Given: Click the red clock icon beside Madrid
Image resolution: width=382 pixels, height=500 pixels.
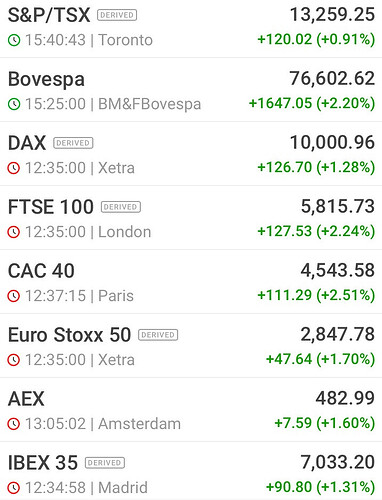Looking at the screenshot, I should 14,488.
